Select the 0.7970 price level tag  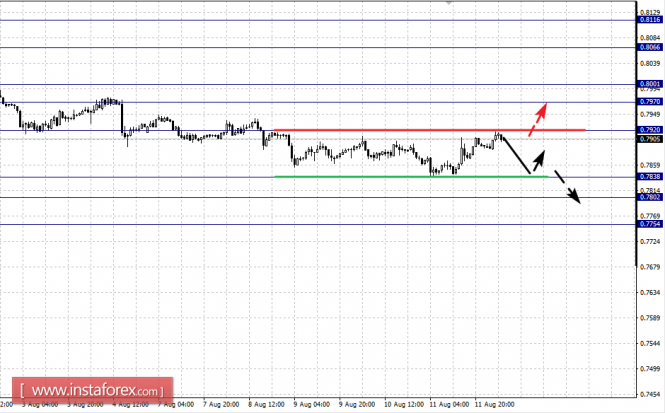coord(650,102)
